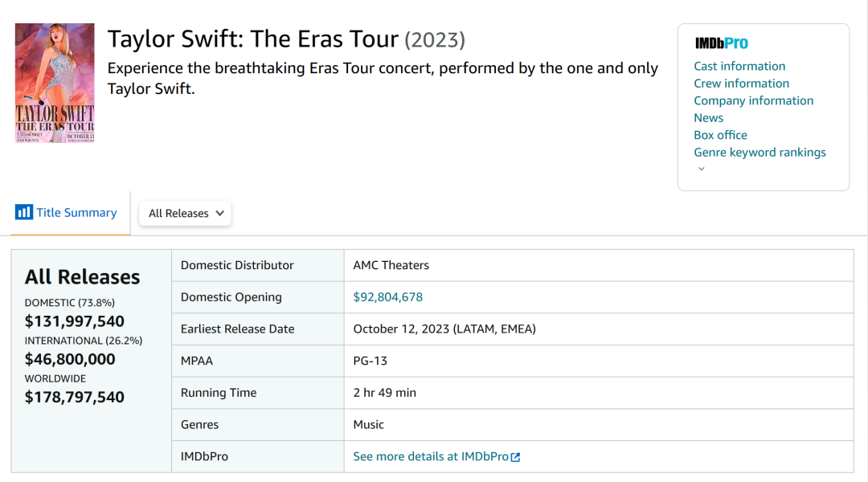
Task: Go to Company information
Action: click(x=753, y=100)
